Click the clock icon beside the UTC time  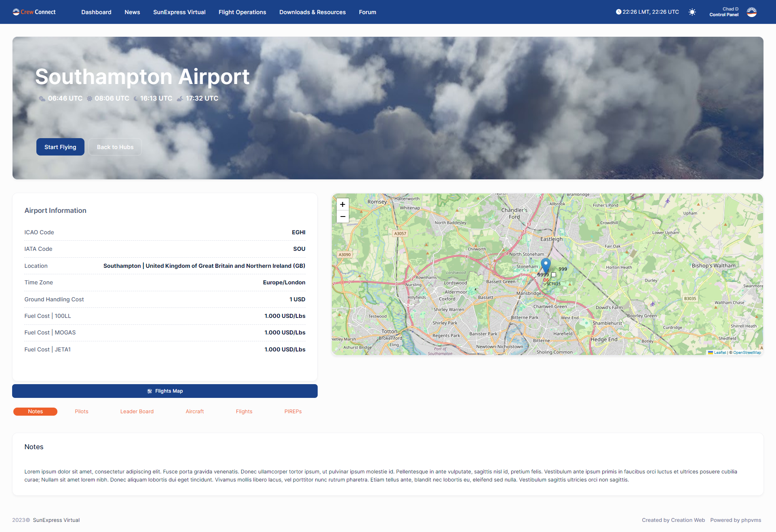click(618, 12)
